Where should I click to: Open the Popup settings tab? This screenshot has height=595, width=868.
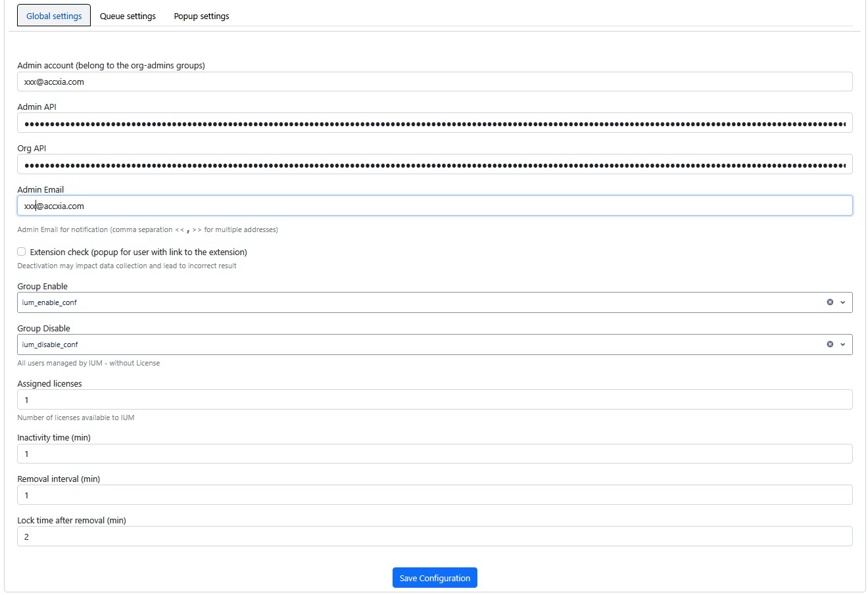pos(201,16)
